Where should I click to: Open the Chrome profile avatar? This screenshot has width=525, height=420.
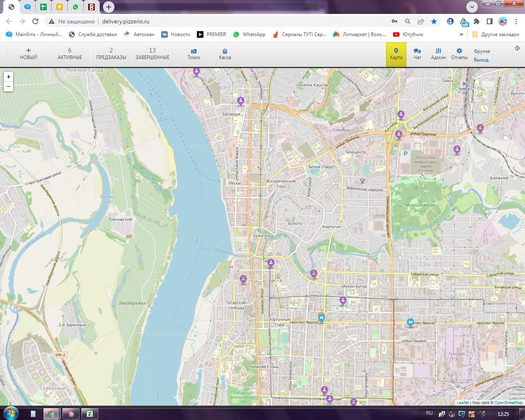point(503,21)
